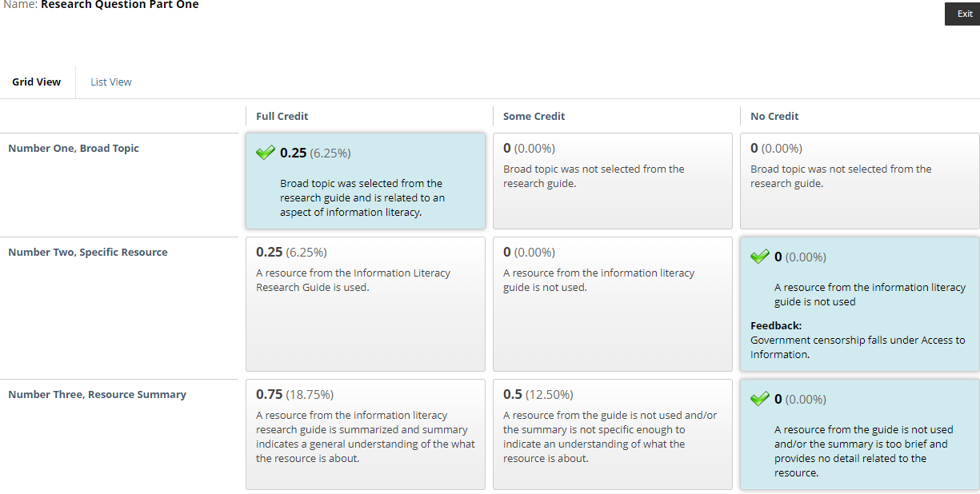Switch to the List View tab
The image size is (980, 494).
111,82
